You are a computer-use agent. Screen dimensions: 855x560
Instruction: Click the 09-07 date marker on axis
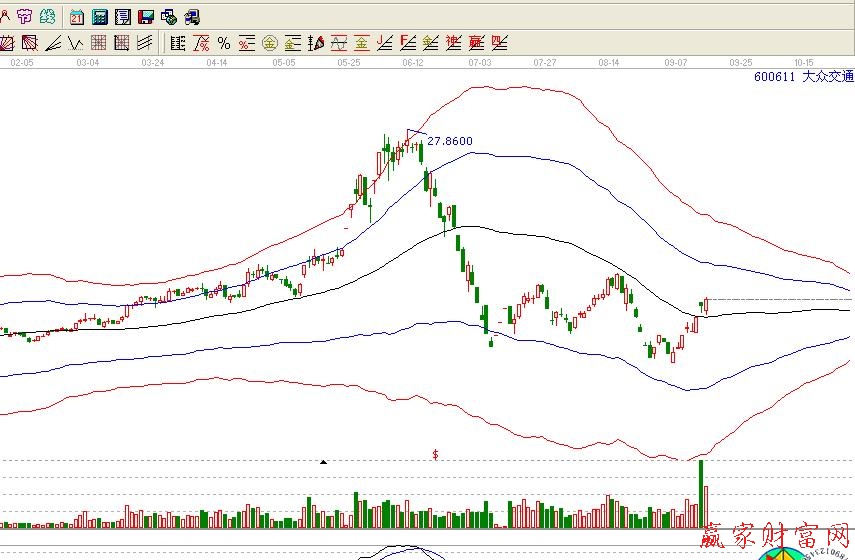677,62
